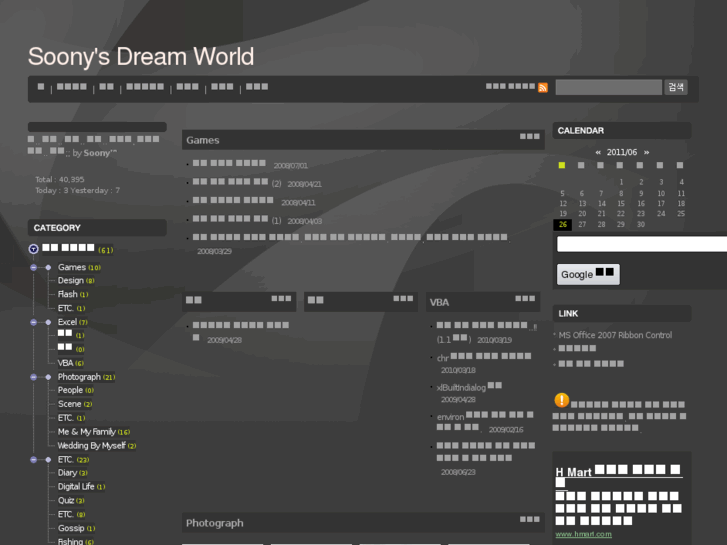Image resolution: width=727 pixels, height=545 pixels.
Task: Open the Games post dated 2008/04/11
Action: 233,200
